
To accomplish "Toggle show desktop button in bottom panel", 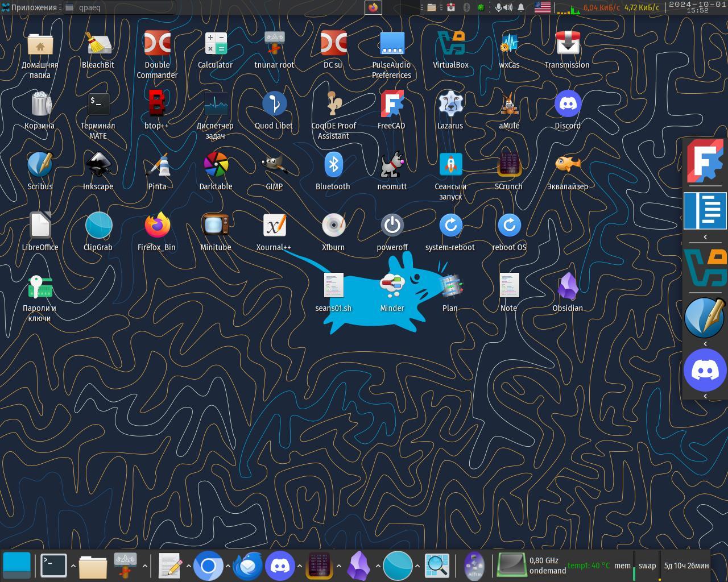I will point(16,566).
